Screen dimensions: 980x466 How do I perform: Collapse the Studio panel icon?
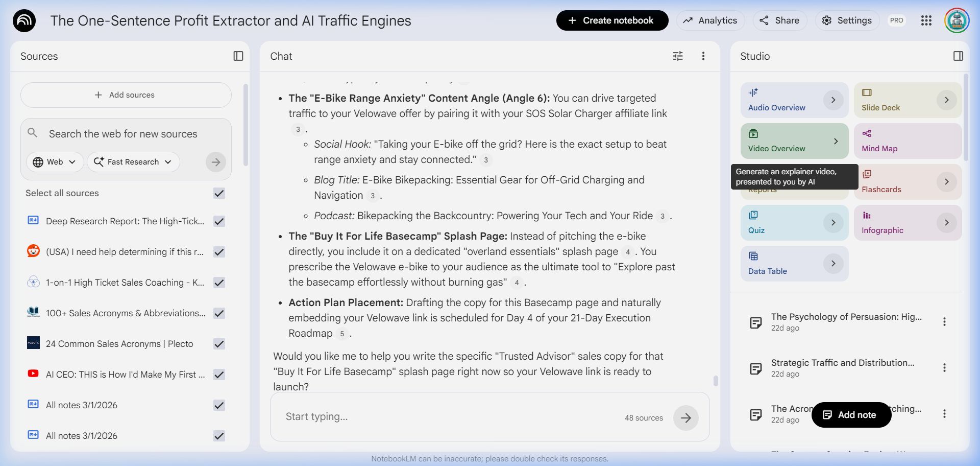coord(958,56)
